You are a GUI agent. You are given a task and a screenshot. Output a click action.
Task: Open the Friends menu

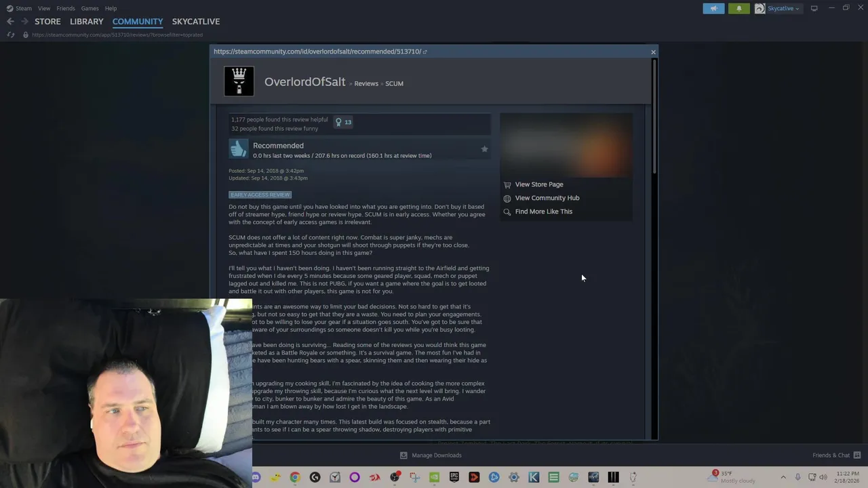(66, 8)
